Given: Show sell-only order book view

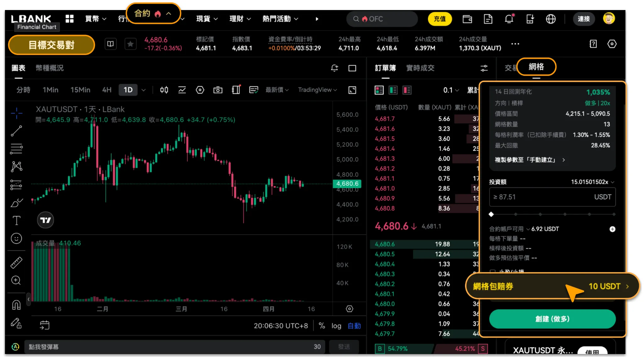Looking at the screenshot, I should pos(407,90).
